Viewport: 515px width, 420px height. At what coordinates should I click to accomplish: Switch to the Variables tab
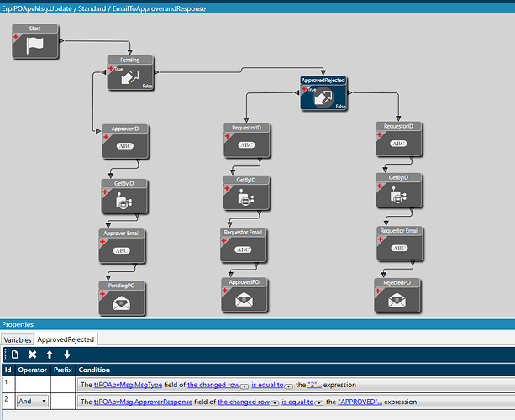click(x=18, y=340)
